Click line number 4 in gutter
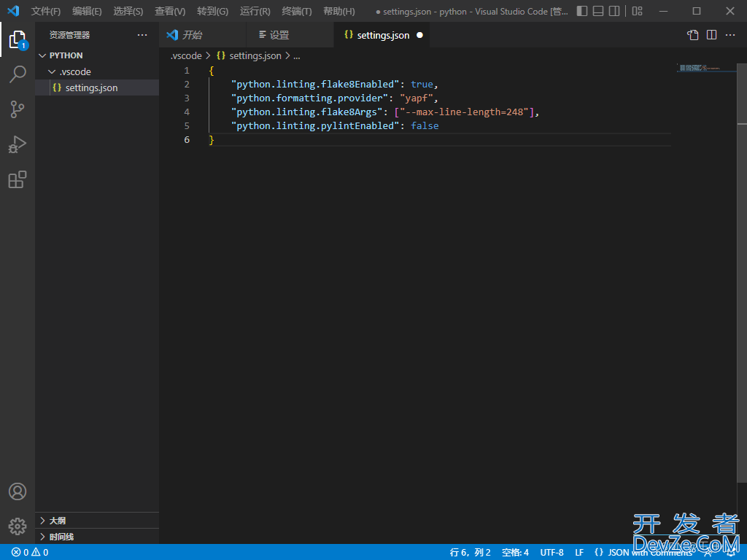 pyautogui.click(x=187, y=112)
